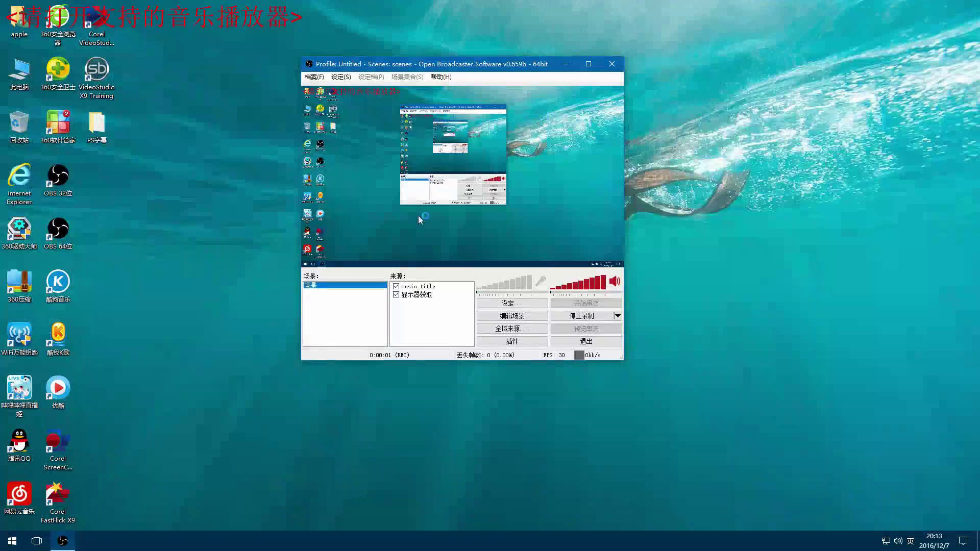Toggle the microphone mute icon
The image size is (980, 551).
541,281
